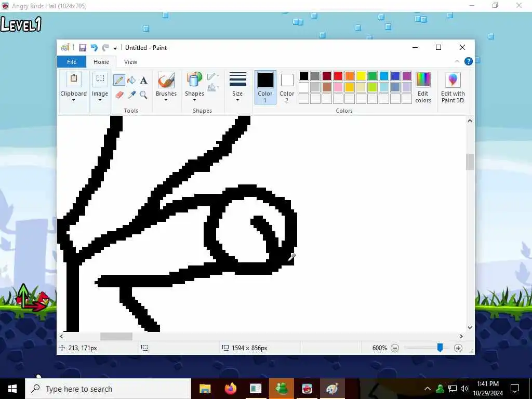Click vertical scrollbar down arrow

(470, 328)
